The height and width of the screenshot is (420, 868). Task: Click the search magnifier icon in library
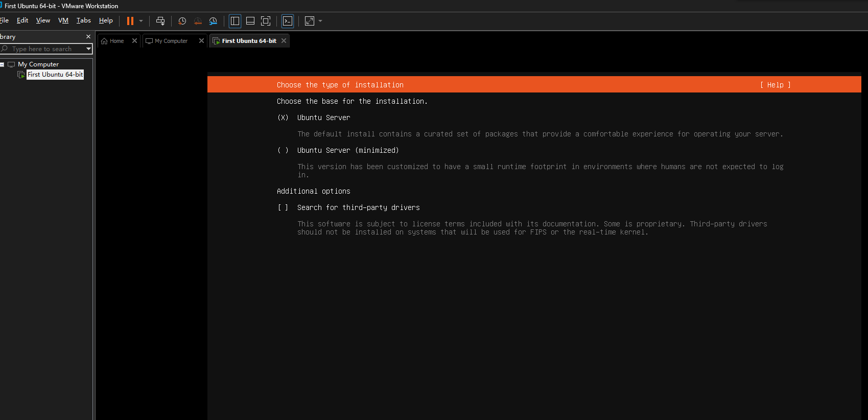pos(5,49)
